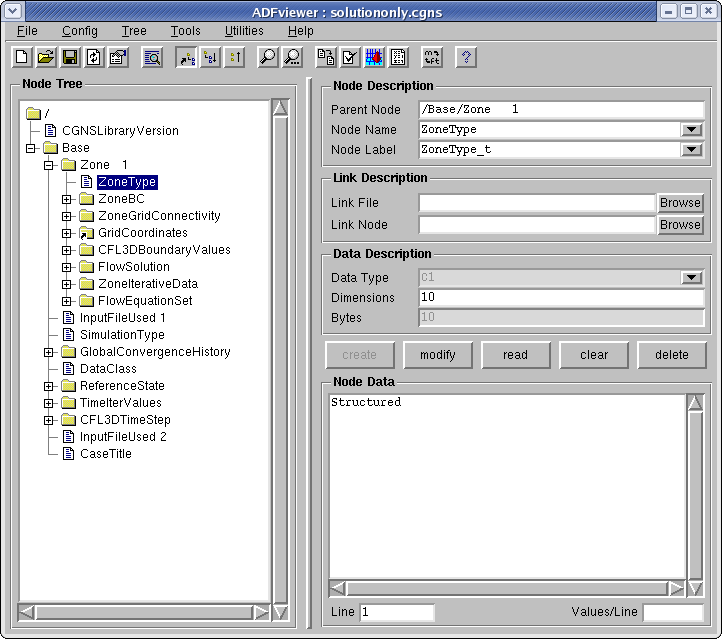Toggle the follow links tree icon
The width and height of the screenshot is (722, 639).
click(x=187, y=58)
